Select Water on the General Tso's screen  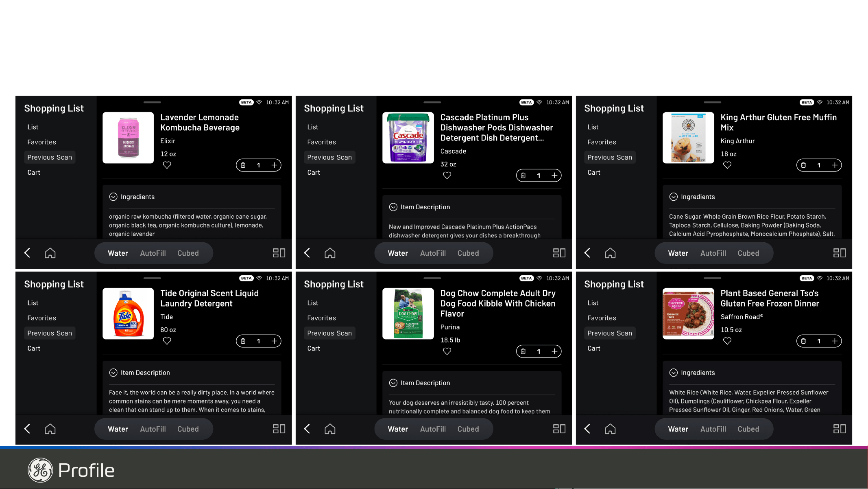[x=678, y=429]
